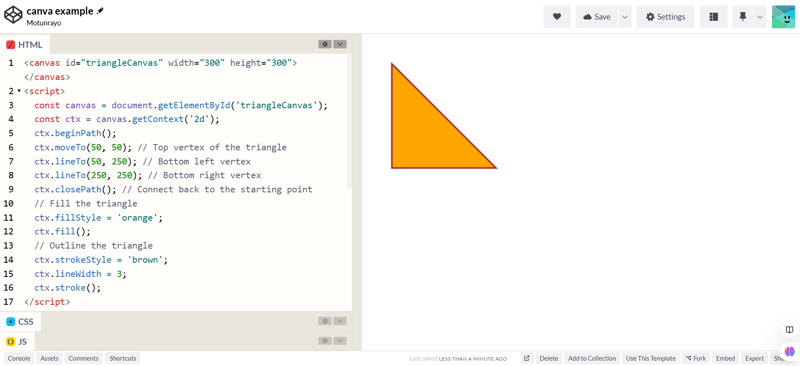Image resolution: width=800 pixels, height=366 pixels.
Task: Open the Comments panel
Action: point(83,358)
